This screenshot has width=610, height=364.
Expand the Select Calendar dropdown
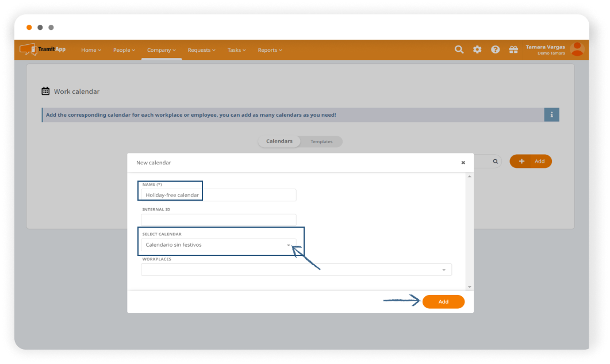pos(289,245)
